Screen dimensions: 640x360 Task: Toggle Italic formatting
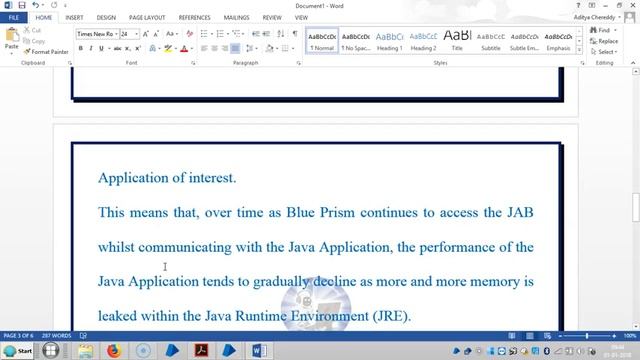[91, 49]
